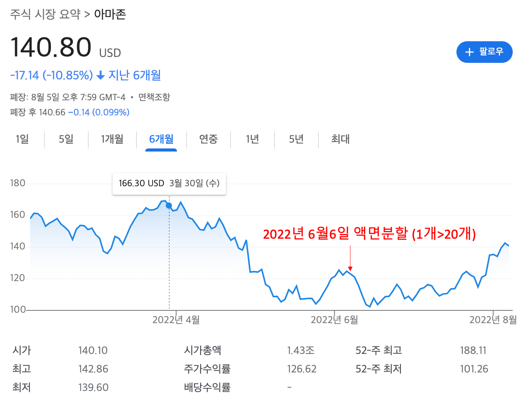Screen dimensions: 532x401
Task: Select the 최대 range tab
Action: [340, 139]
